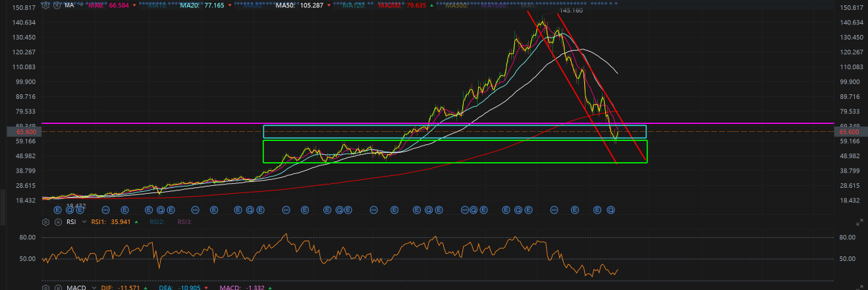Click the dimmed MA30 label

point(253,5)
